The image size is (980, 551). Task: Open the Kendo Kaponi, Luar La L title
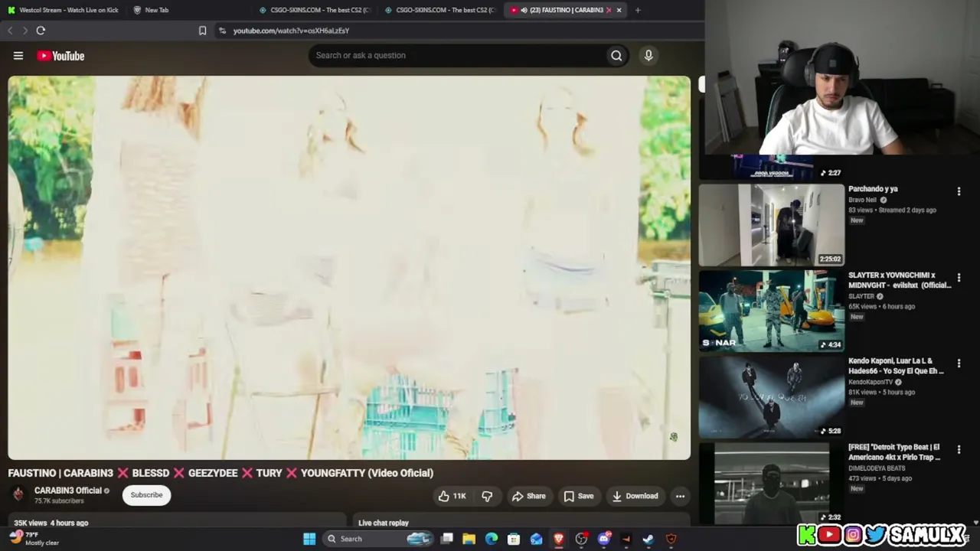click(896, 366)
